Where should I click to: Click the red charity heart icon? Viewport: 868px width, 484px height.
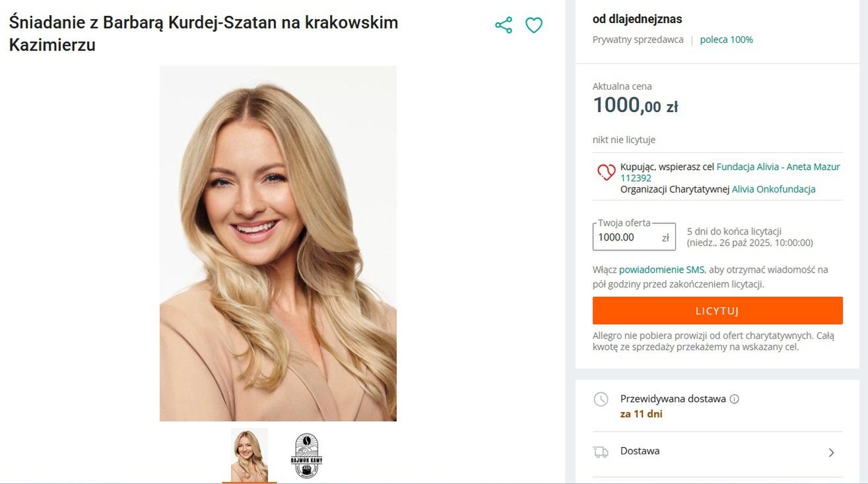click(x=606, y=172)
